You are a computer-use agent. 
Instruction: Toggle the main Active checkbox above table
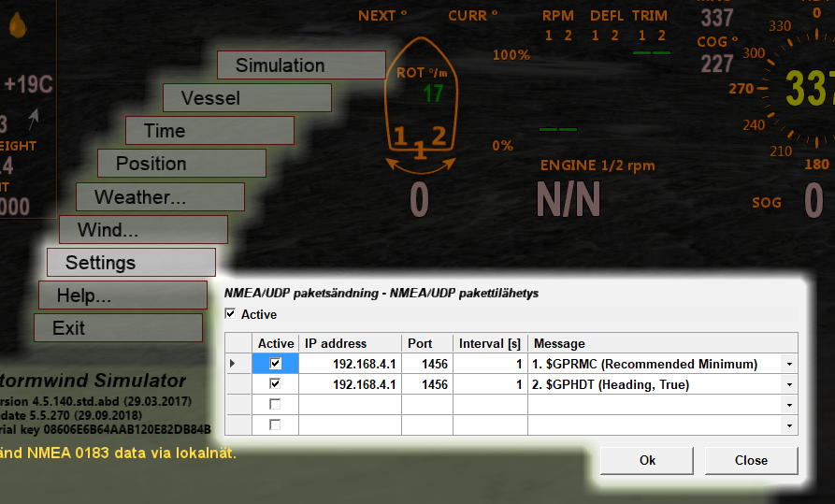(x=231, y=314)
